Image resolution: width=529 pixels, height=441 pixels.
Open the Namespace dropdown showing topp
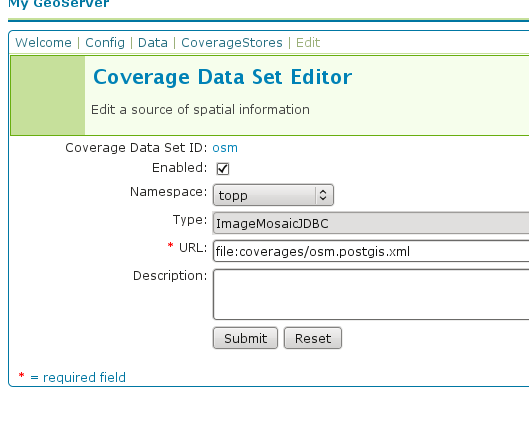pyautogui.click(x=273, y=195)
